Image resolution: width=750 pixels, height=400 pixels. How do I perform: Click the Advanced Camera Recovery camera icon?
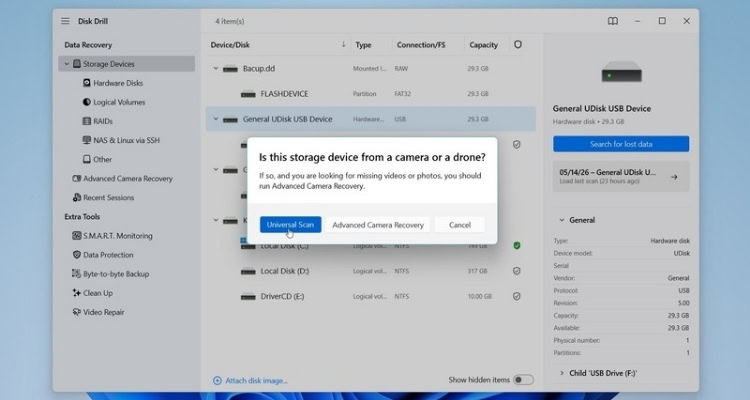pyautogui.click(x=77, y=178)
